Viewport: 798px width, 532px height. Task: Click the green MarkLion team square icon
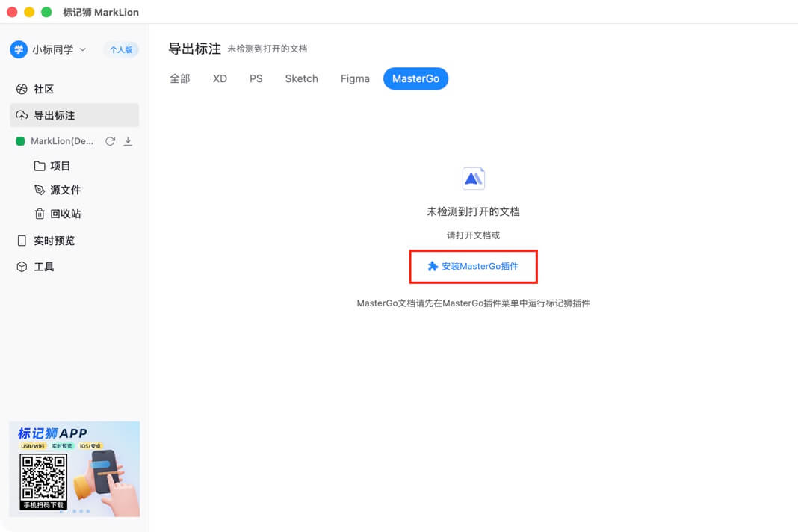coord(20,141)
